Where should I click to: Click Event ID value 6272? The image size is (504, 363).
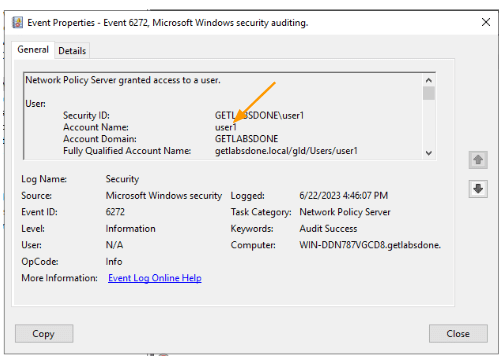point(115,212)
